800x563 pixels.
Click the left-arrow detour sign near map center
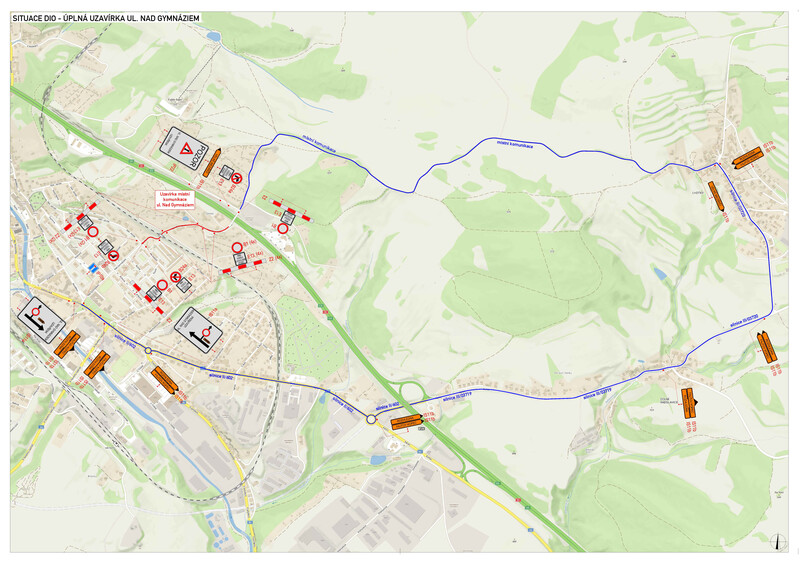(x=198, y=328)
